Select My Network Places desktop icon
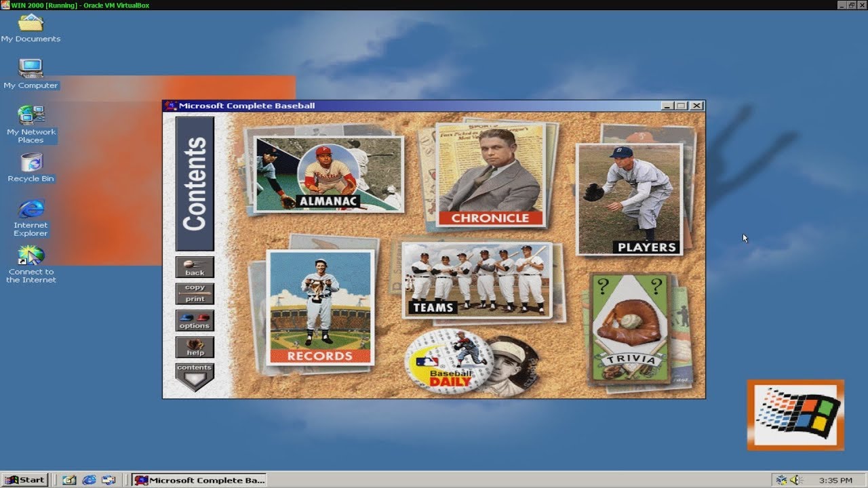 click(x=31, y=124)
